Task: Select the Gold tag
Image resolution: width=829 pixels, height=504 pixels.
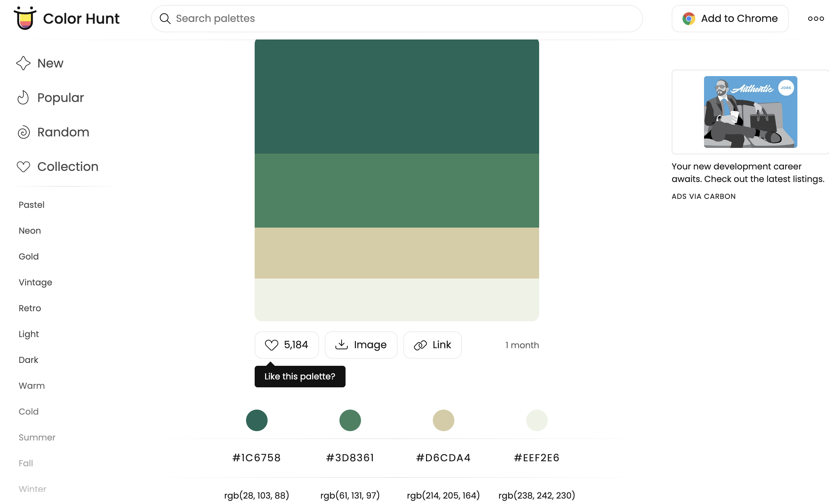Action: pyautogui.click(x=29, y=256)
